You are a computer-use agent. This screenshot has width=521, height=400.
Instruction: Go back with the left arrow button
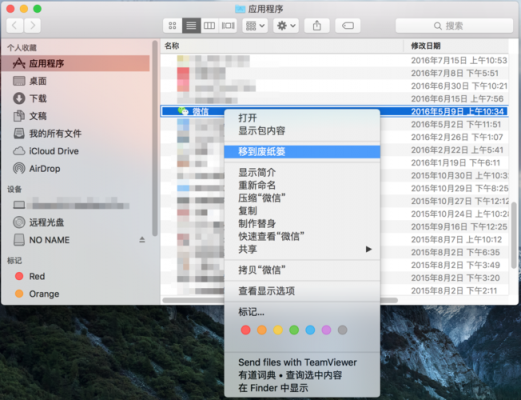(15, 26)
